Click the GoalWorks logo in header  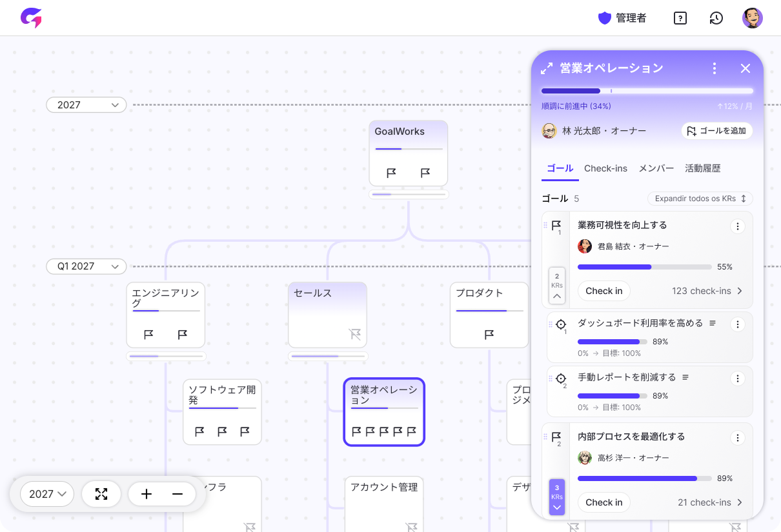[x=30, y=18]
